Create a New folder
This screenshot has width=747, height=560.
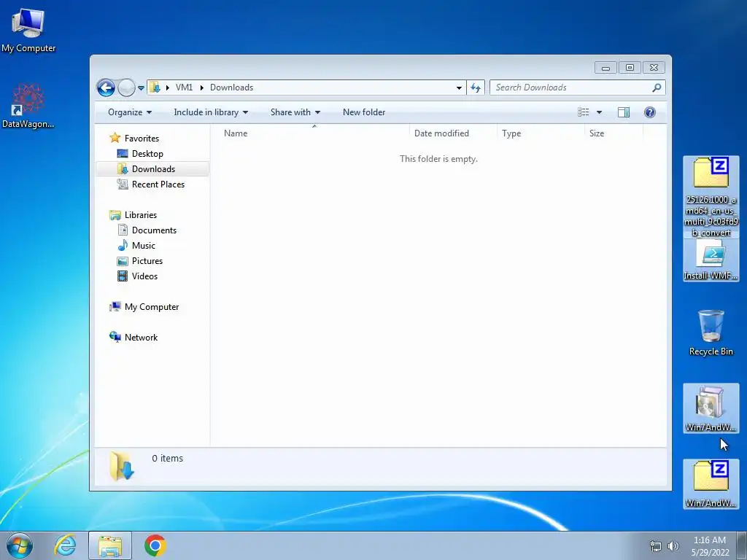coord(364,112)
